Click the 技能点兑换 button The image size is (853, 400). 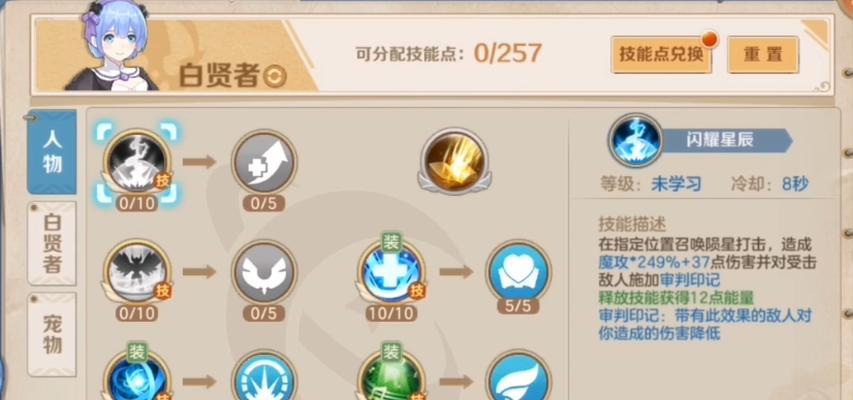click(661, 54)
